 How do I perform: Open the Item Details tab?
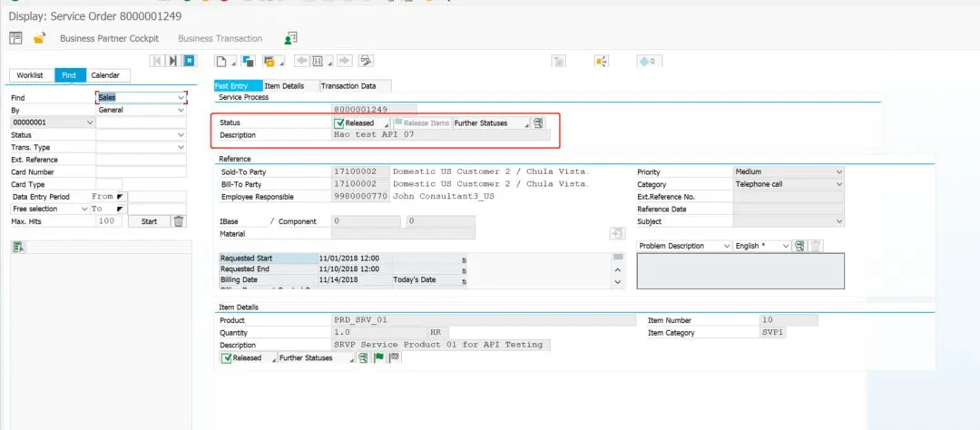point(284,86)
